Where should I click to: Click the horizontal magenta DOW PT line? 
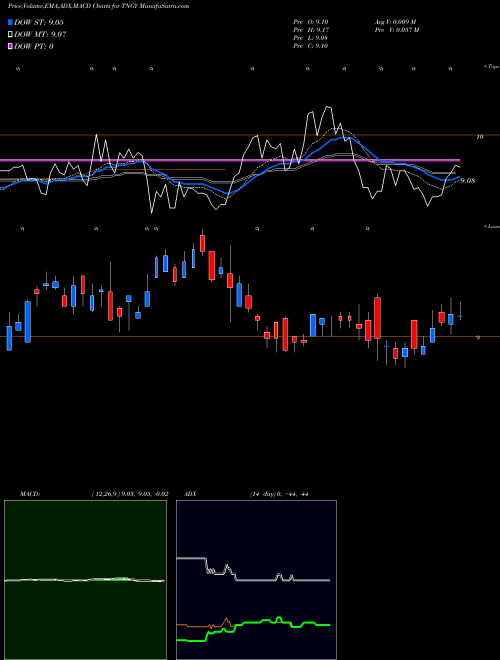point(230,160)
